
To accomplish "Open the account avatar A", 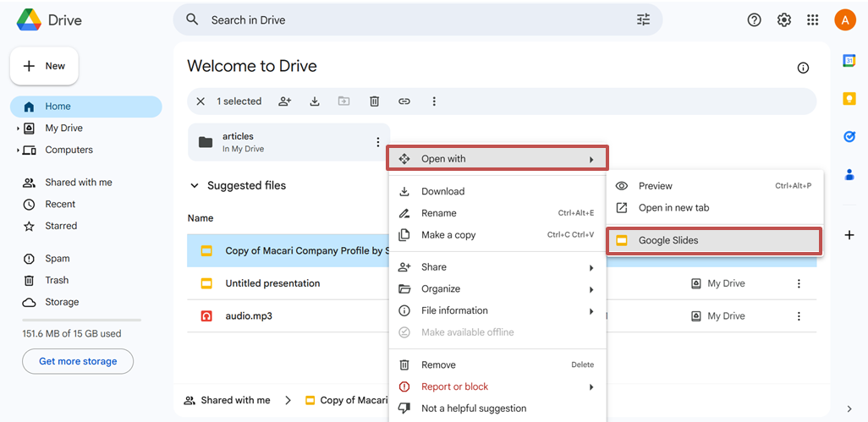I will point(845,20).
